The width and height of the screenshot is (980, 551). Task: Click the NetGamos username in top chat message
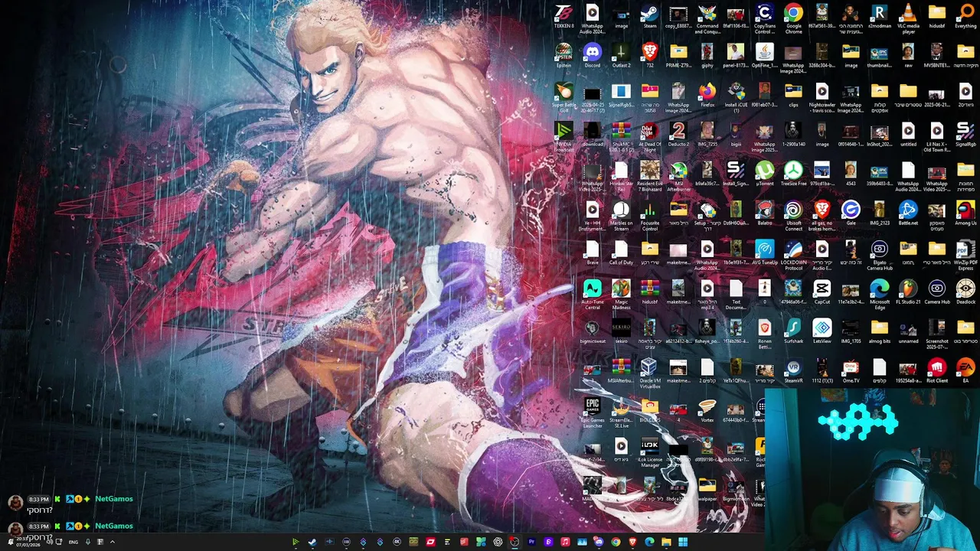click(114, 499)
